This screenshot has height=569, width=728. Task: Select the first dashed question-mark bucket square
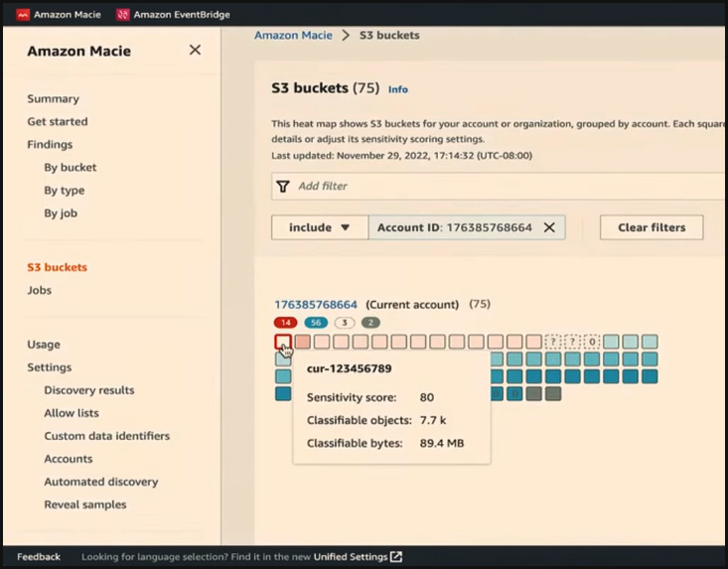(553, 342)
